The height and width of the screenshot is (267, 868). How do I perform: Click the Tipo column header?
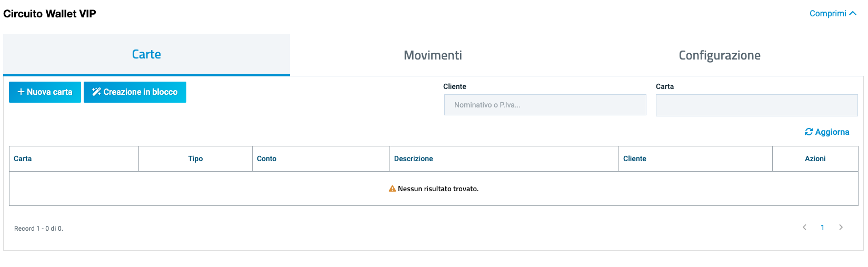tap(195, 159)
